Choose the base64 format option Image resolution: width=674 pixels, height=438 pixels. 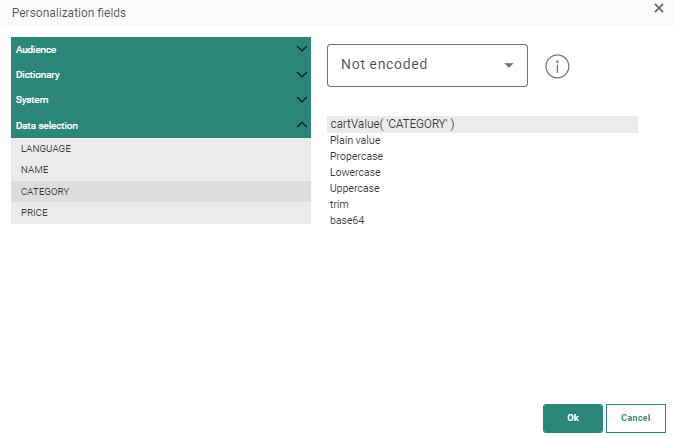[347, 220]
